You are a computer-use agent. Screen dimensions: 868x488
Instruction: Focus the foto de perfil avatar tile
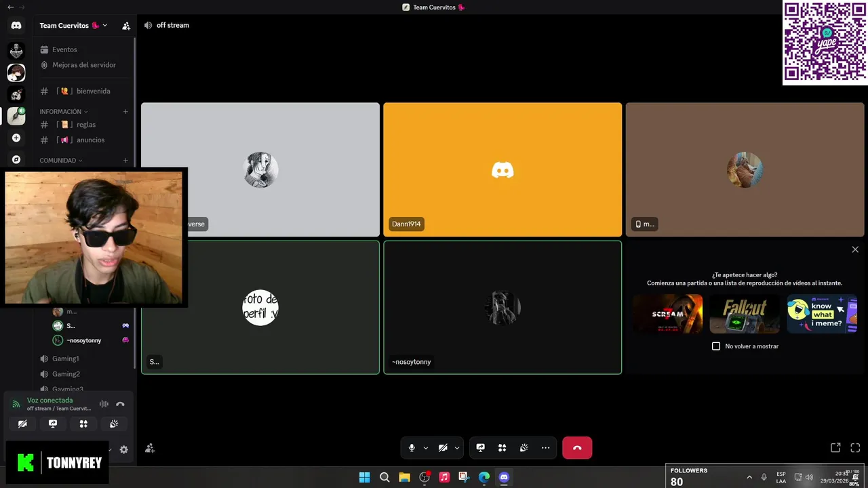point(260,308)
